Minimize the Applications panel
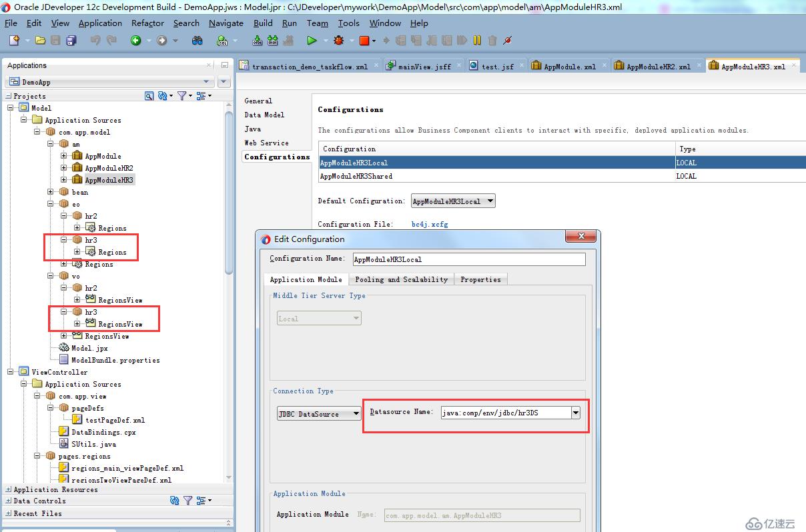The image size is (806, 532). 224,65
